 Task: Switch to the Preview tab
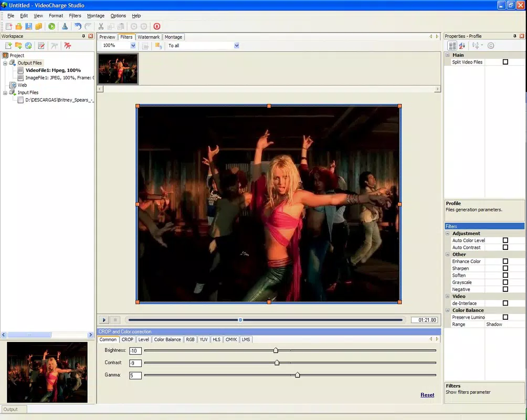[107, 37]
